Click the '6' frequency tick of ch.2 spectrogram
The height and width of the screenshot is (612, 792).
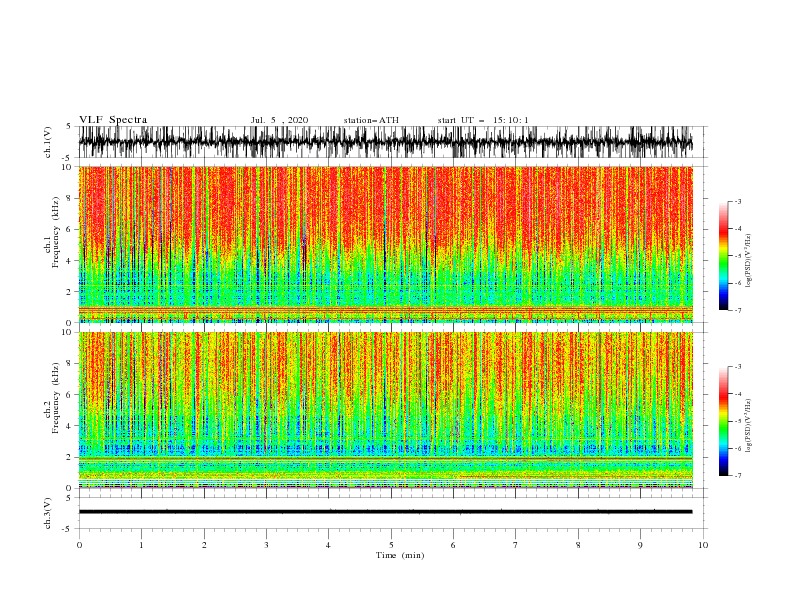coord(70,395)
